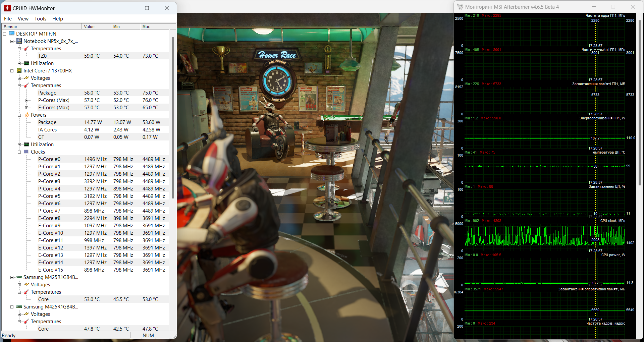644x342 pixels.
Task: Click the Voltages icon under Intel Core i7
Action: pyautogui.click(x=26, y=78)
